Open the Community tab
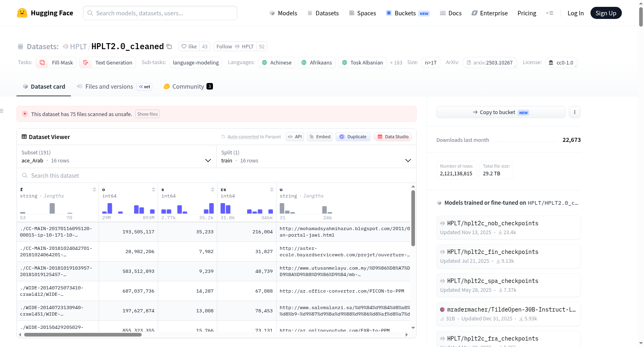The height and width of the screenshot is (347, 644). tap(188, 87)
